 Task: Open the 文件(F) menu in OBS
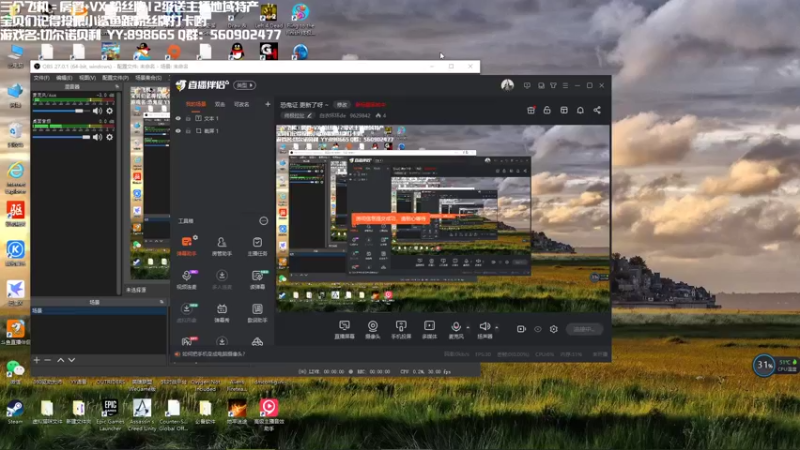point(41,78)
